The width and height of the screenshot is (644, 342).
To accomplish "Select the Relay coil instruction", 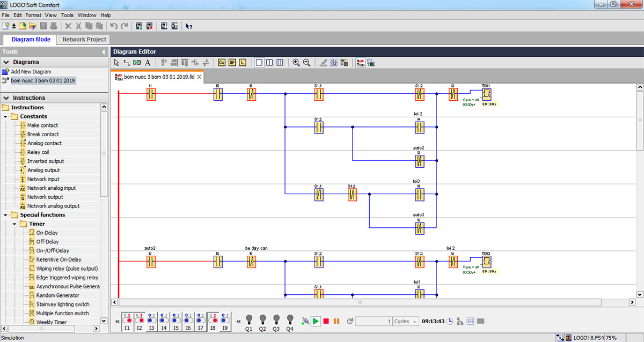I will [x=38, y=152].
